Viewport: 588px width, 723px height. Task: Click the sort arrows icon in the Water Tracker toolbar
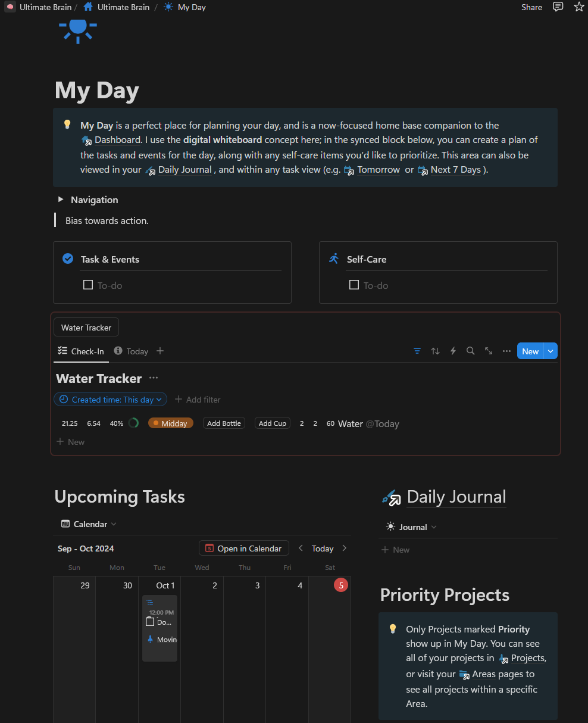coord(435,351)
